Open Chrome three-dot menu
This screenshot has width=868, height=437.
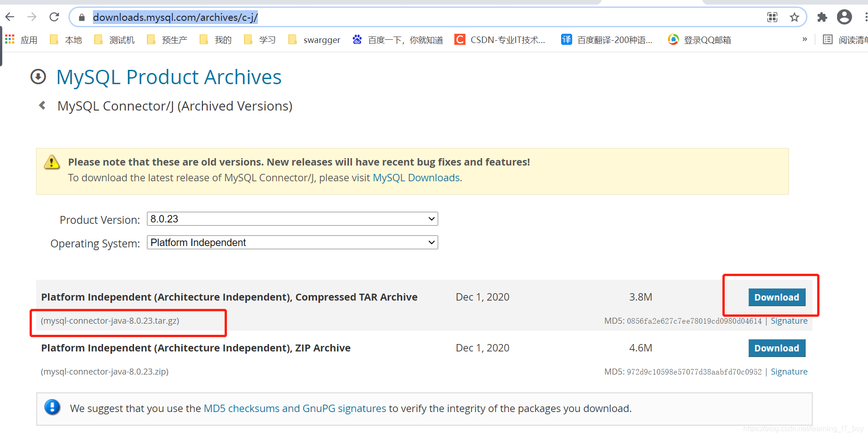pyautogui.click(x=865, y=17)
